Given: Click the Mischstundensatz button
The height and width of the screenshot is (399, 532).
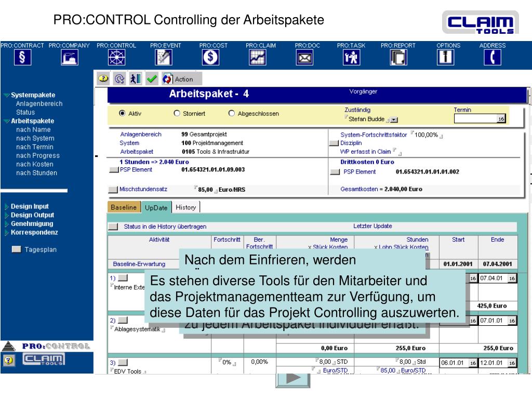Looking at the screenshot, I should (113, 190).
